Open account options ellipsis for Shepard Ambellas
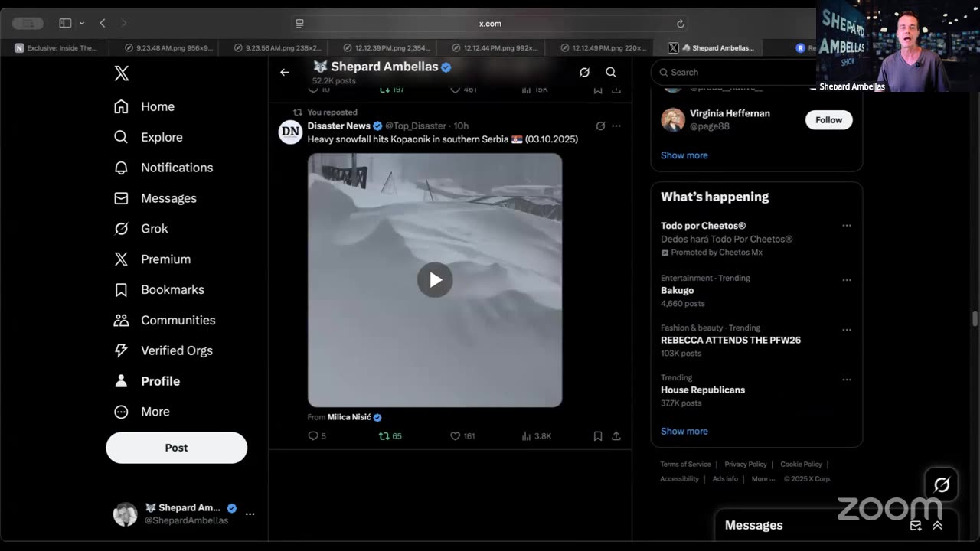Screen dimensions: 980x551 pyautogui.click(x=250, y=514)
